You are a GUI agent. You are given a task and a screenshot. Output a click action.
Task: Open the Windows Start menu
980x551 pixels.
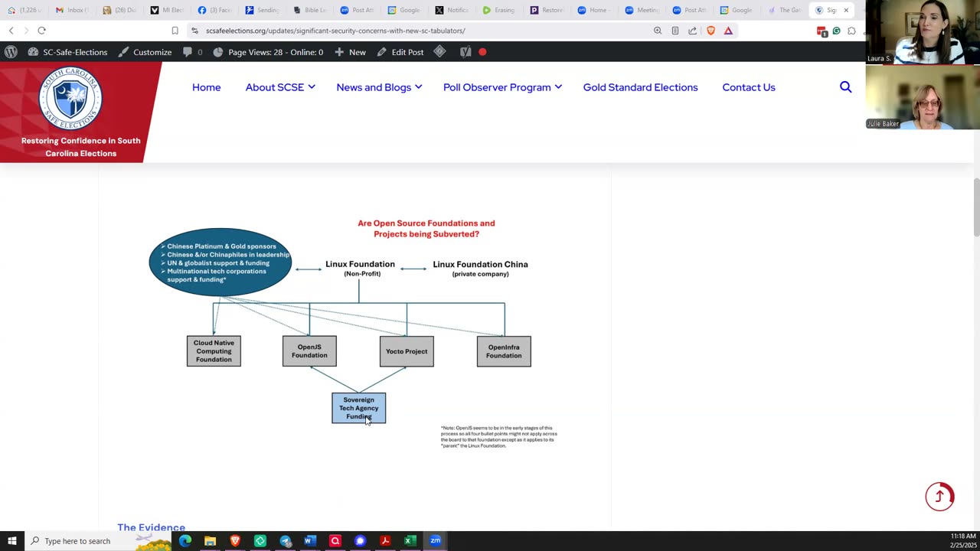point(11,541)
